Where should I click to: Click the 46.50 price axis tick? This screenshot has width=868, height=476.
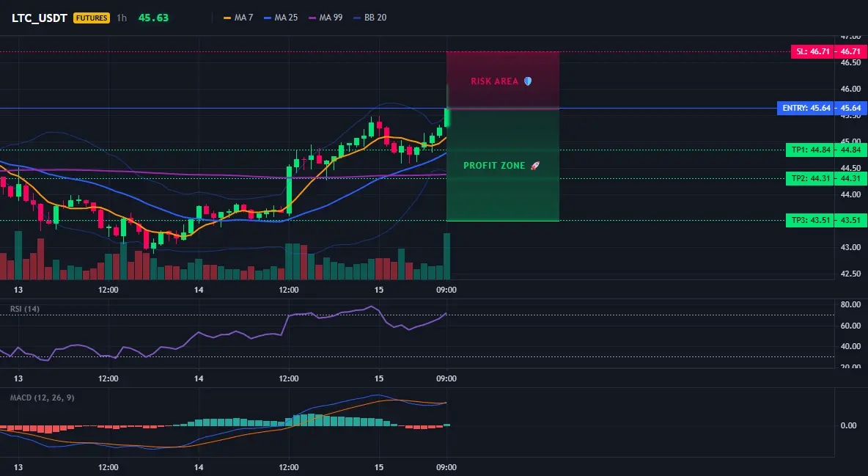[x=851, y=62]
